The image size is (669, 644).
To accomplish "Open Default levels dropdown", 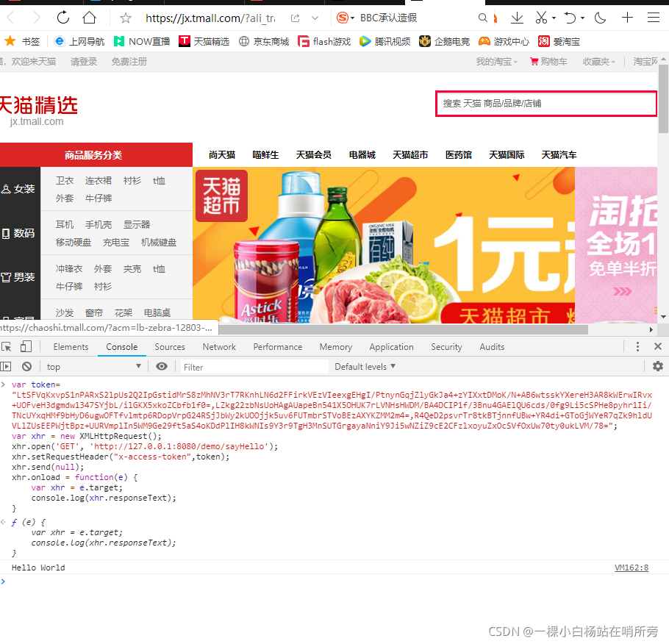I will click(365, 367).
